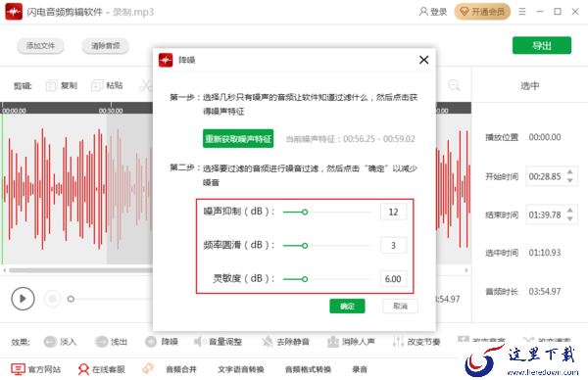This screenshot has height=380, width=588.
Task: Click the 选中时间 value 01:10.93
Action: pyautogui.click(x=545, y=253)
